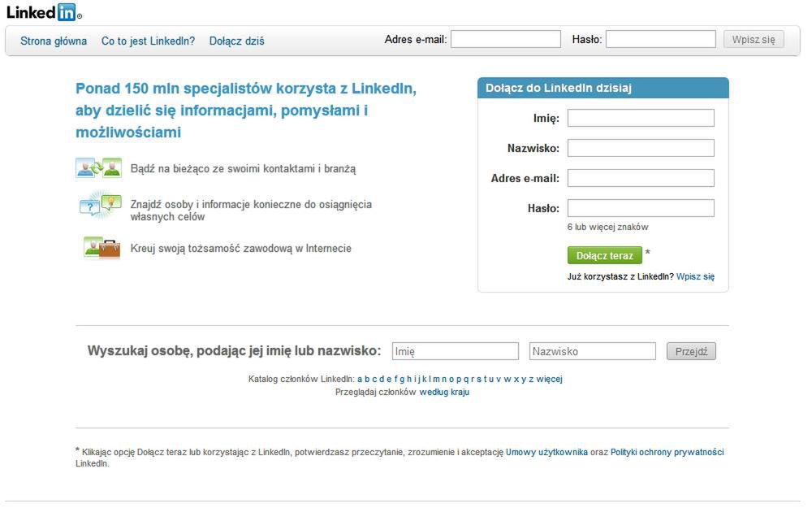This screenshot has height=508, width=812.
Task: Click the Wyszukaj osobę search heading
Action: click(234, 351)
